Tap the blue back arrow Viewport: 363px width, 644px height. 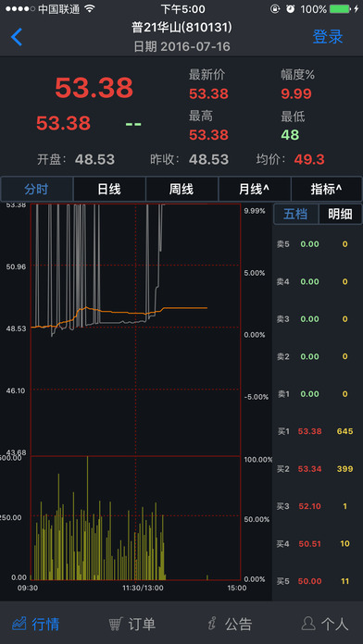click(17, 37)
